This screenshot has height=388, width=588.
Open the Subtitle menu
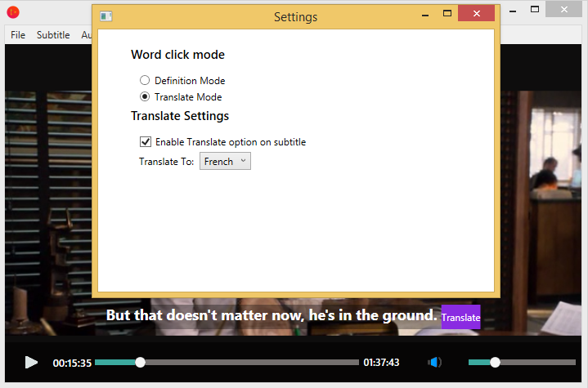[x=53, y=35]
